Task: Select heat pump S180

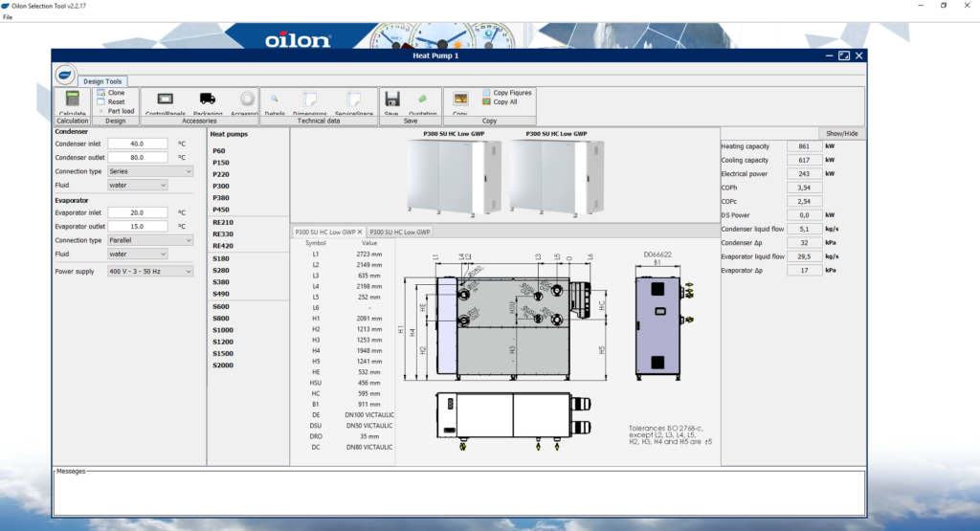Action: tap(221, 258)
